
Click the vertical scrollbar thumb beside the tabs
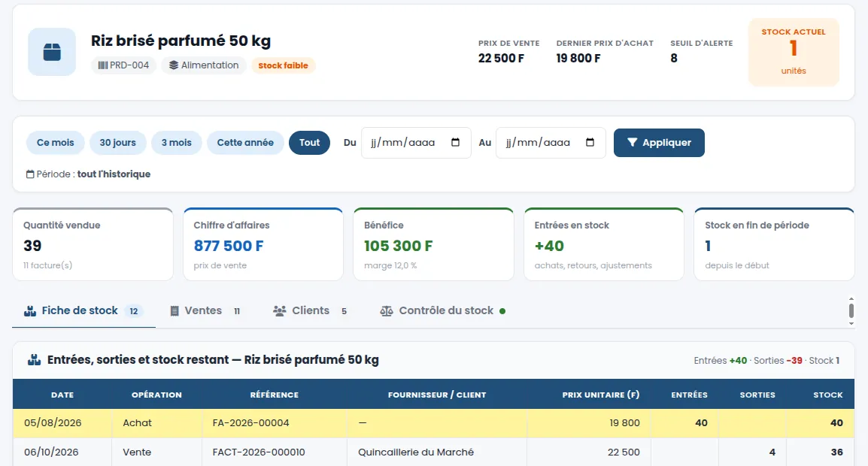(x=851, y=310)
